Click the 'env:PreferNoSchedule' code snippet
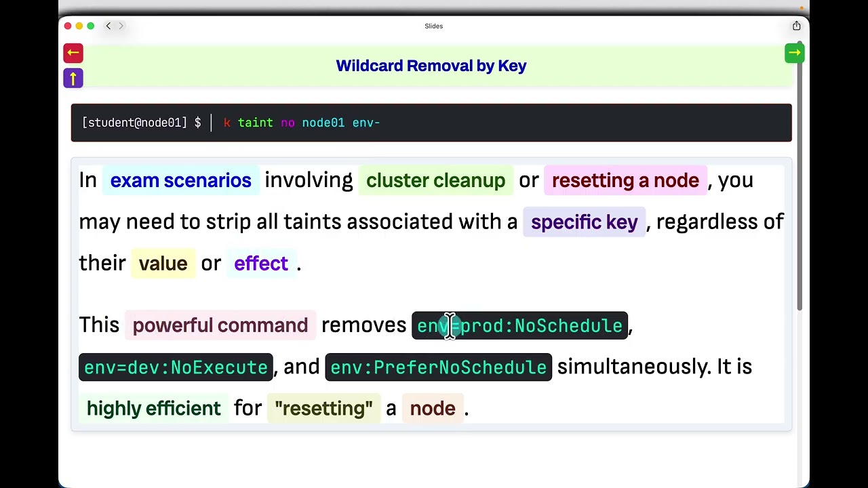 [x=439, y=367]
